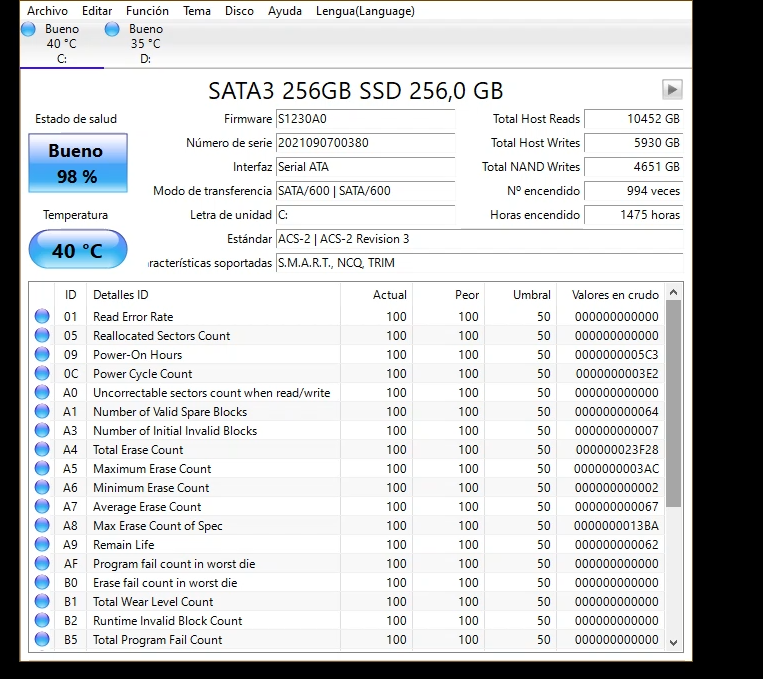
Task: Click the ID column header
Action: tap(71, 295)
